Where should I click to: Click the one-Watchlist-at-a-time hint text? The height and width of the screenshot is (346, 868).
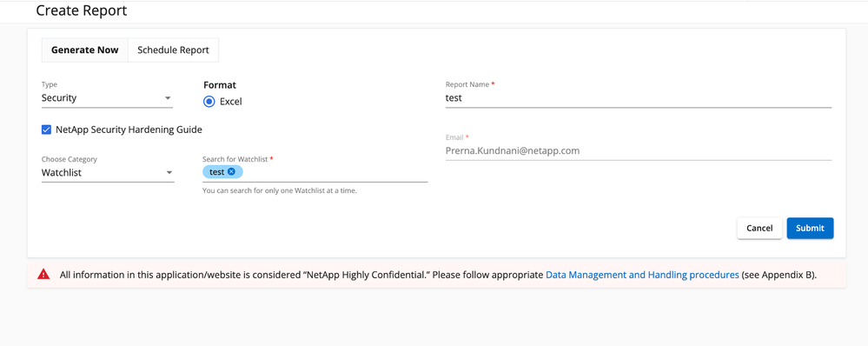click(x=280, y=191)
